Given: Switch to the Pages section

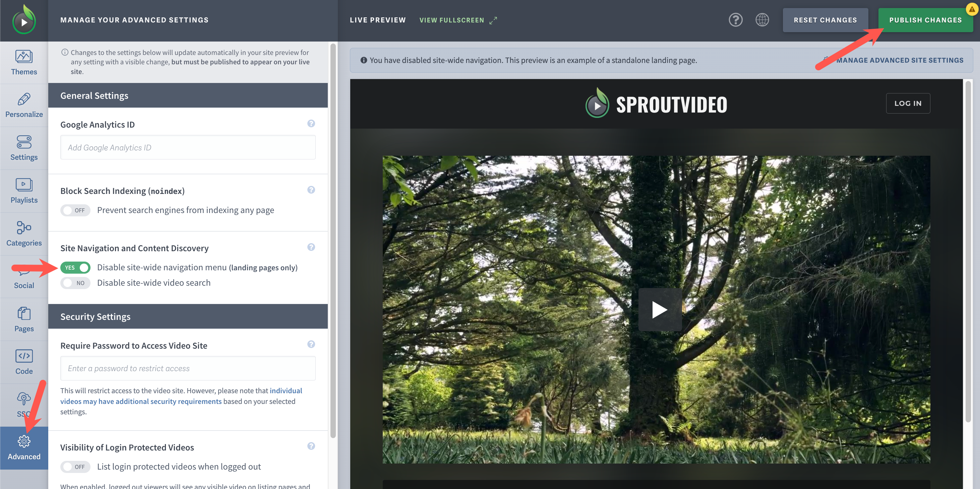Looking at the screenshot, I should (23, 320).
